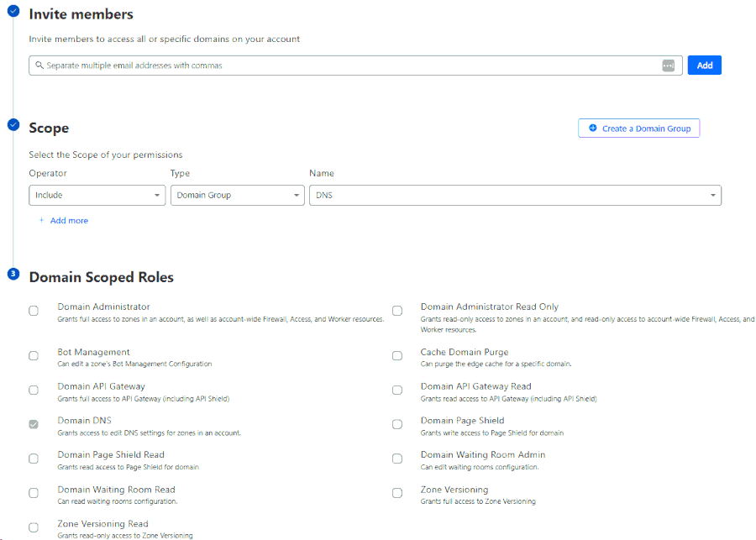Click the Scope step checkmark icon

[x=13, y=125]
